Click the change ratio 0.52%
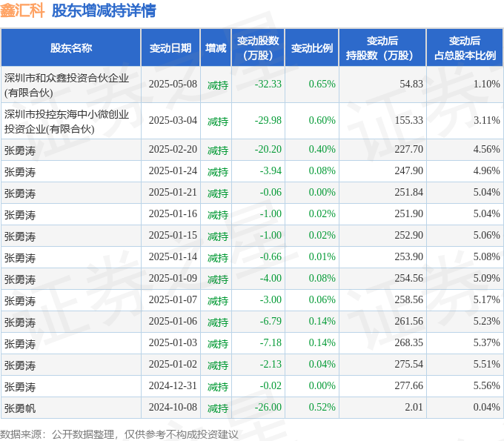Image resolution: width=504 pixels, height=441 pixels. (x=322, y=407)
